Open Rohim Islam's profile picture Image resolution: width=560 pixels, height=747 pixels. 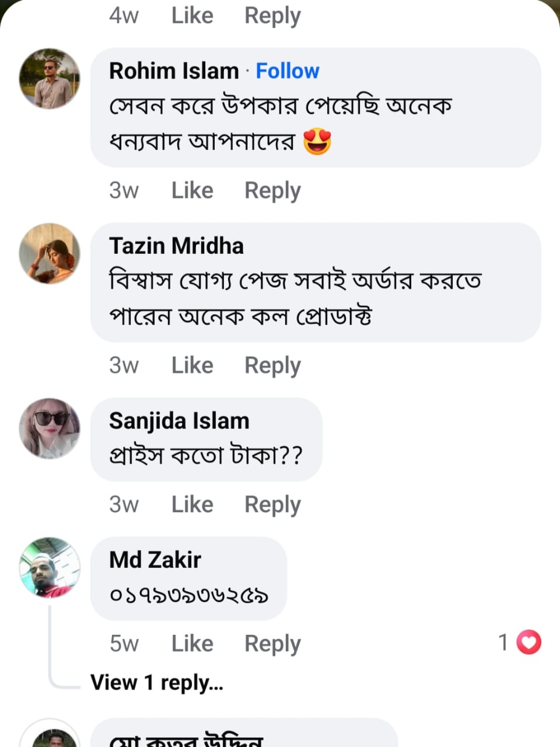pos(50,79)
